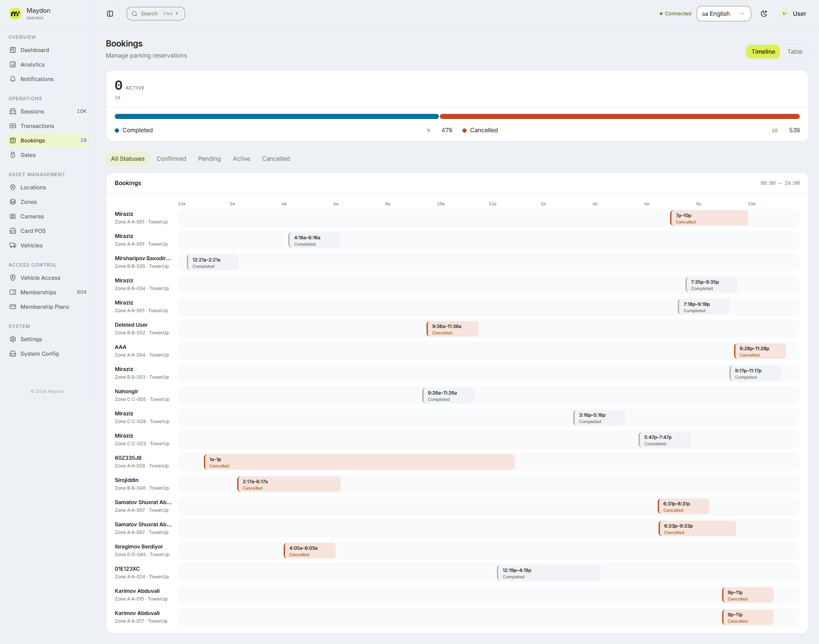Open the Sessions icon in sidebar

coord(13,111)
